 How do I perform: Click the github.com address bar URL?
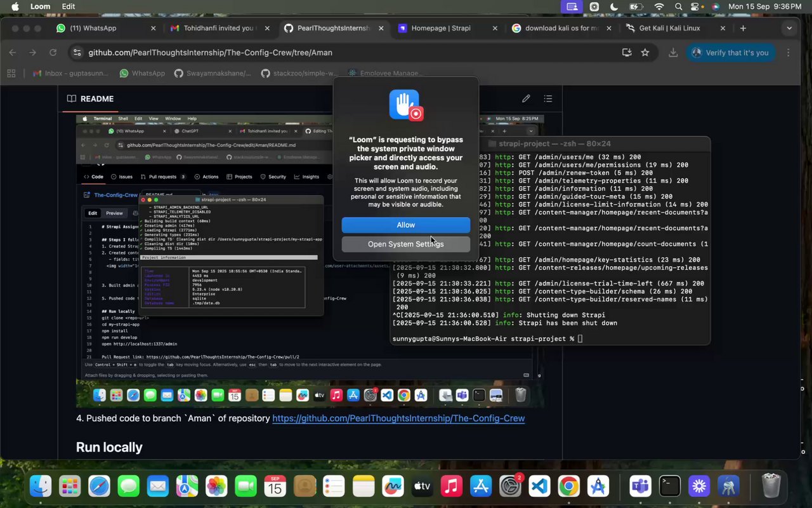[210, 53]
